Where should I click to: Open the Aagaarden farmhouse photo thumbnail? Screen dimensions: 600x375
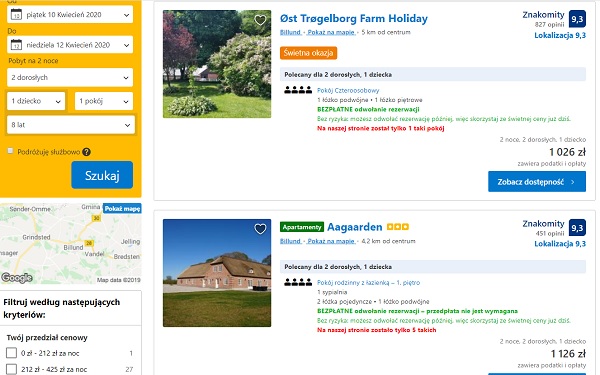click(x=217, y=273)
